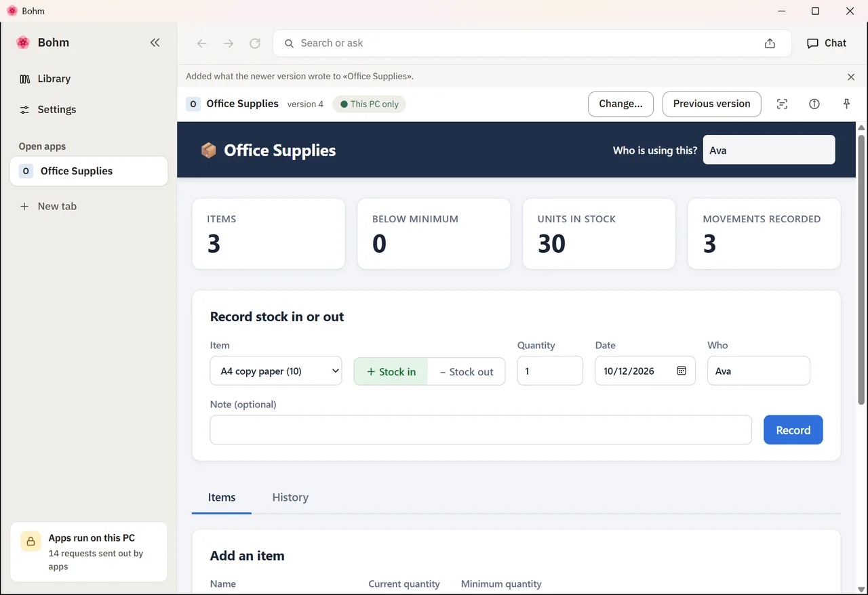Open app info with the circled i icon
The width and height of the screenshot is (868, 595).
(814, 104)
